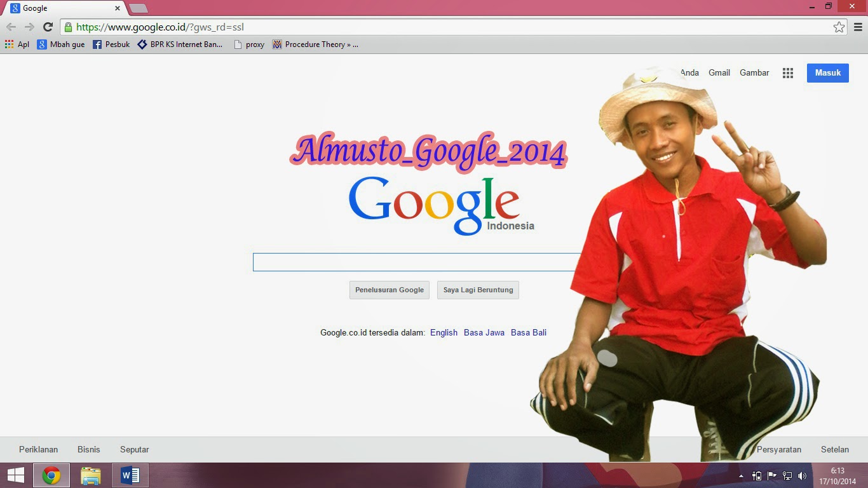Open the Bisnis footer link
Viewport: 868px width, 488px height.
pos(89,449)
